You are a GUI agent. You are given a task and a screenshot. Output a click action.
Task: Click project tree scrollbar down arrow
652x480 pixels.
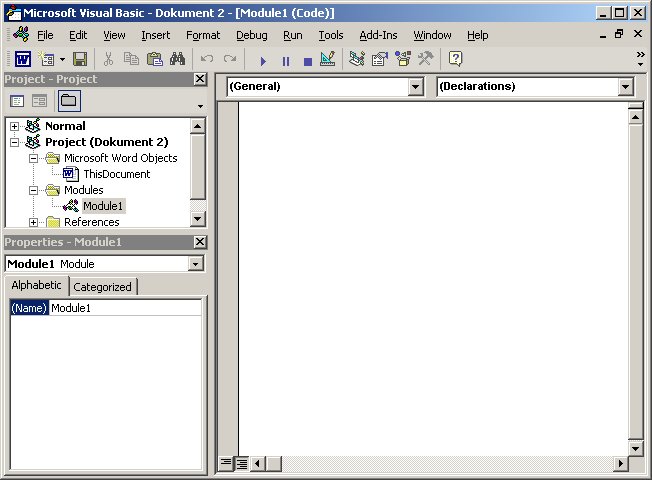pos(198,219)
